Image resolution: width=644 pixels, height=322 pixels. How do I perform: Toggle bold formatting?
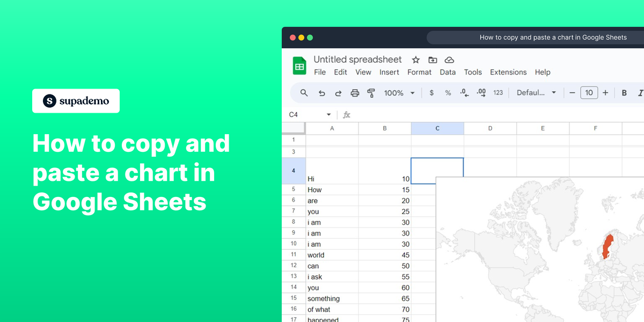pyautogui.click(x=624, y=92)
